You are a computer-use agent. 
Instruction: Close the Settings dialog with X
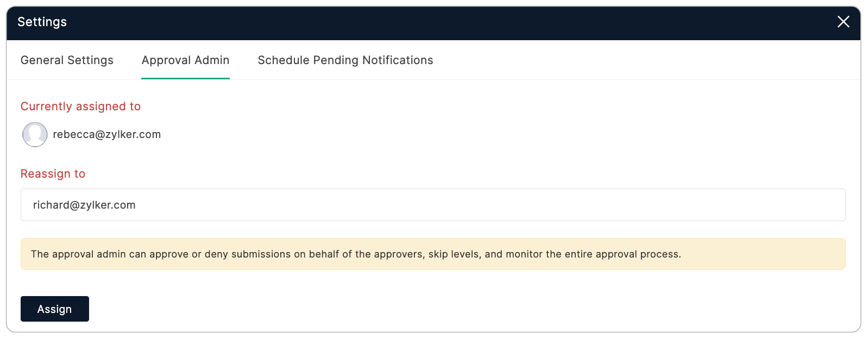pos(843,22)
